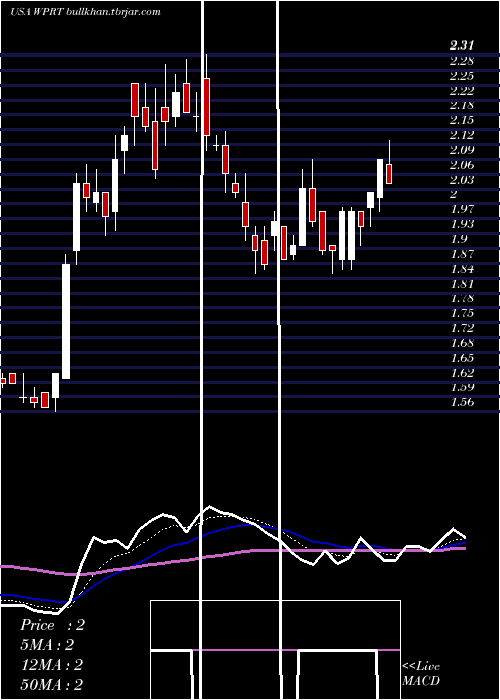The width and height of the screenshot is (500, 700).
Task: Click the 1.68 price level label
Action: [x=462, y=342]
